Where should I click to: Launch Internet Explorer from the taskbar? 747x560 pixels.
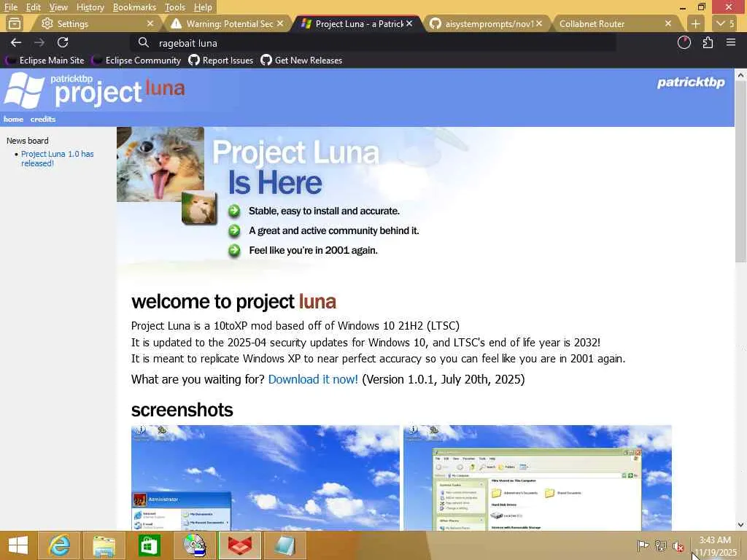(x=59, y=545)
